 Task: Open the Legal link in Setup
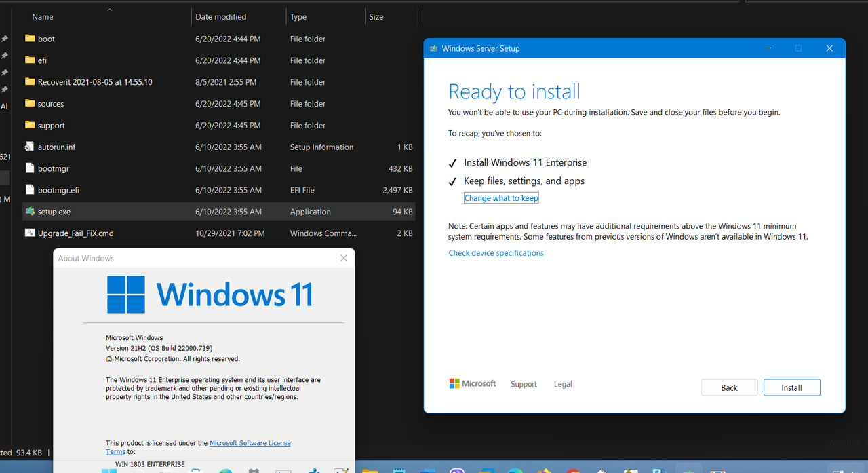[x=563, y=384]
